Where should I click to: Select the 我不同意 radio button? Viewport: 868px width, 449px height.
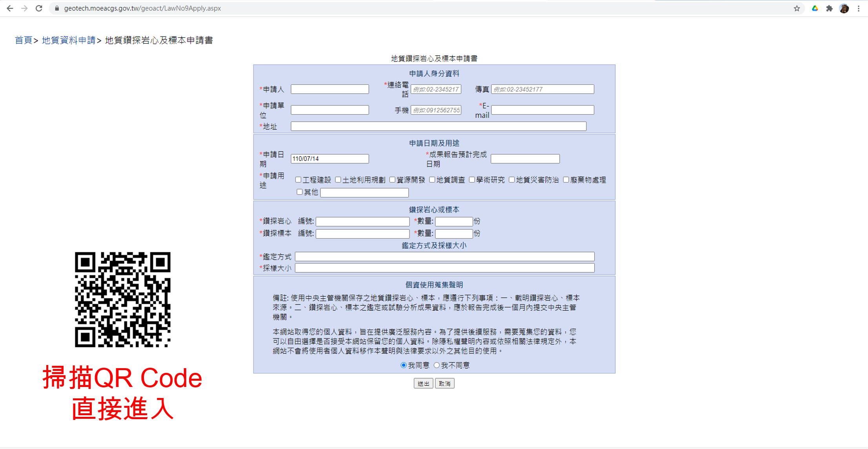coord(437,365)
